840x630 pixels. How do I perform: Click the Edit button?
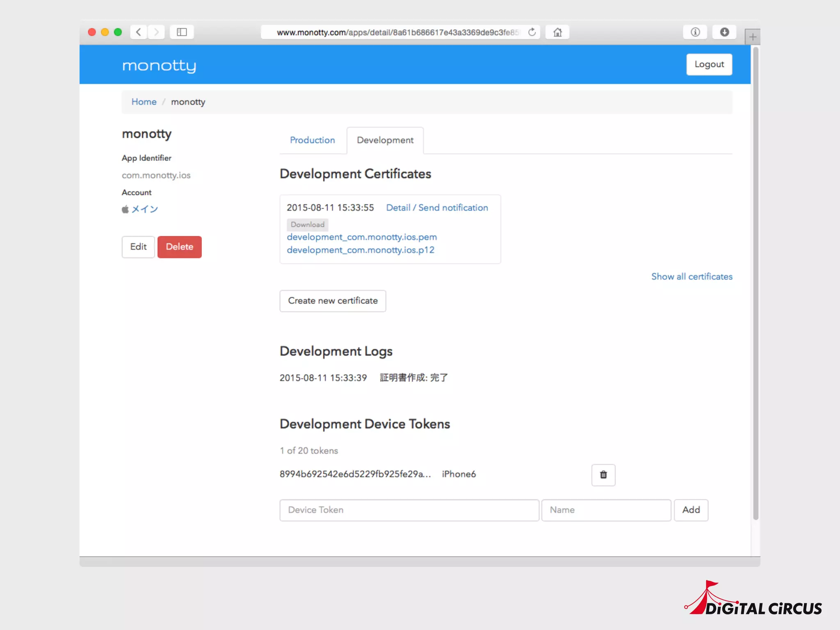(138, 247)
